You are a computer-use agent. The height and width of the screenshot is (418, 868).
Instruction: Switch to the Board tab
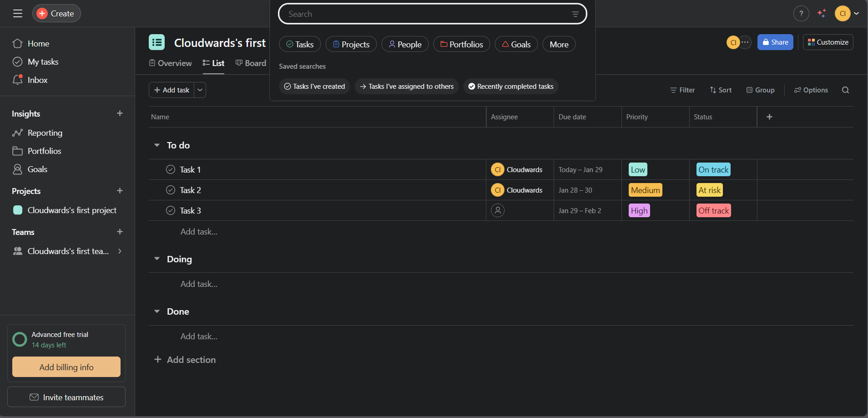click(251, 63)
